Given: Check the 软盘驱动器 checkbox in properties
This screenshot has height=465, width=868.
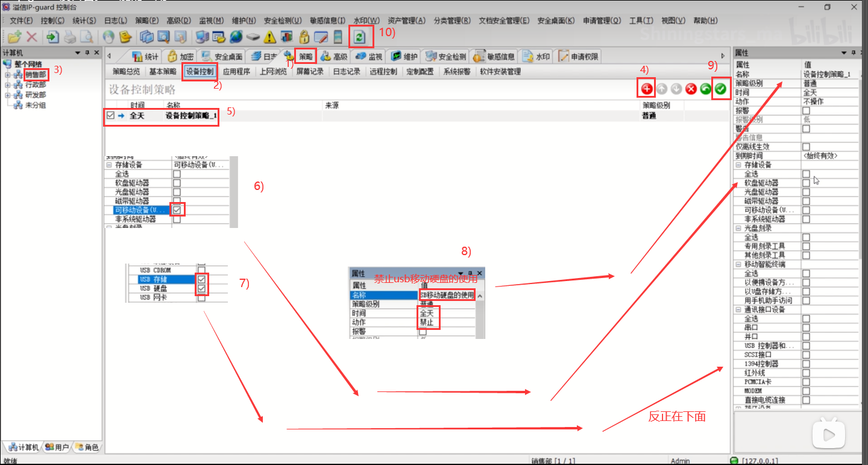Looking at the screenshot, I should click(x=806, y=183).
